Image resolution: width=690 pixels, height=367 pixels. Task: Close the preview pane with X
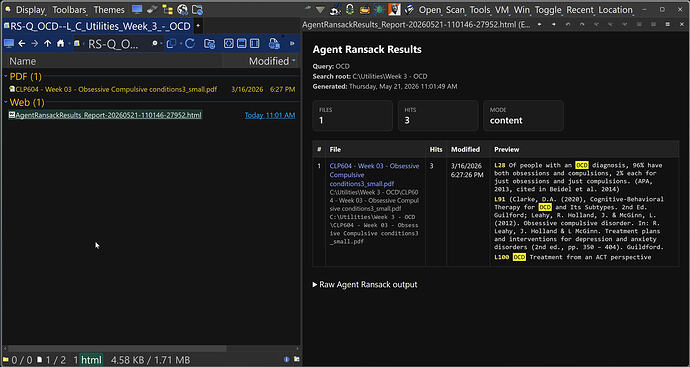point(681,24)
